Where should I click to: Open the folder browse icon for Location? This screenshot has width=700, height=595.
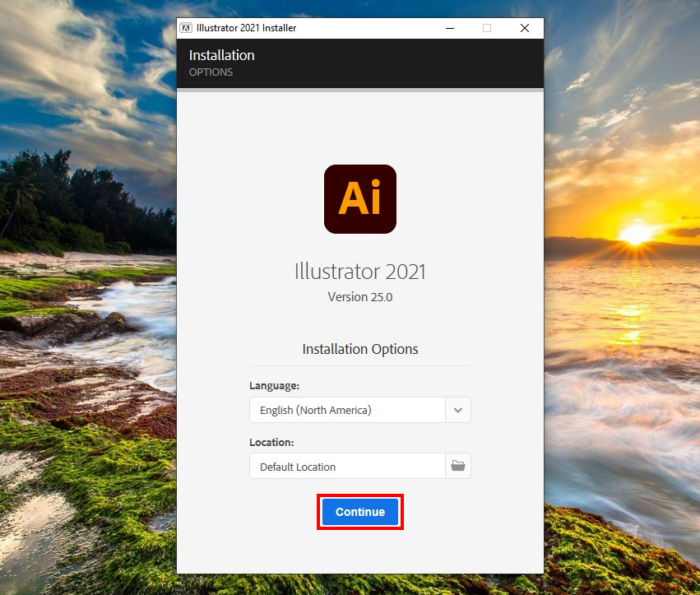[x=458, y=466]
